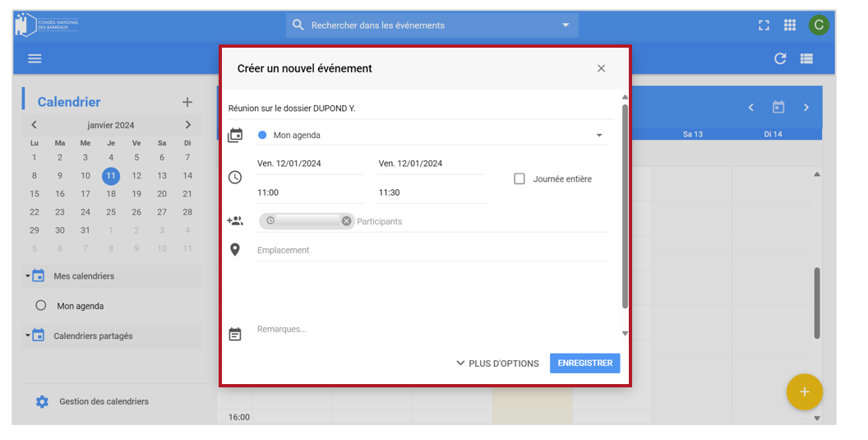
Task: Click the ENREGISTRER button
Action: point(584,363)
